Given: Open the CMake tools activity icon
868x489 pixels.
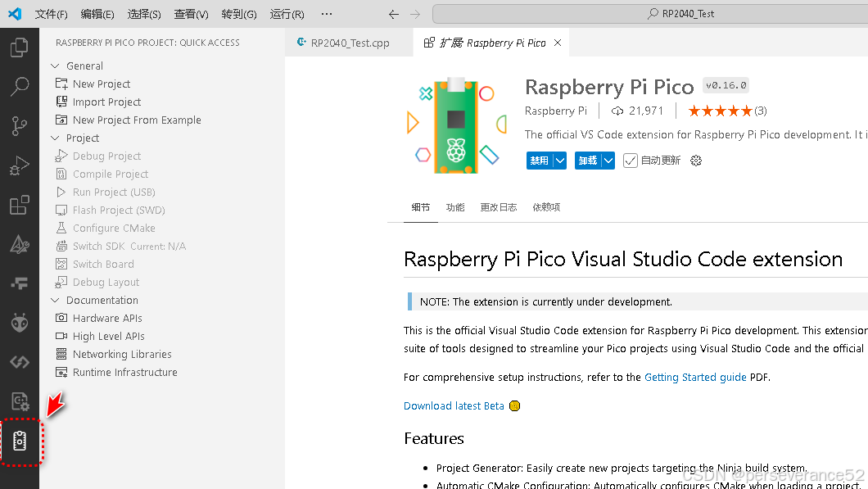Looking at the screenshot, I should coord(20,244).
